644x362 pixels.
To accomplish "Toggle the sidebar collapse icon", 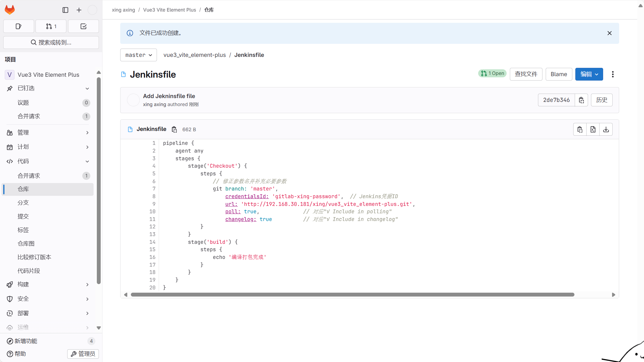I will coord(65,10).
